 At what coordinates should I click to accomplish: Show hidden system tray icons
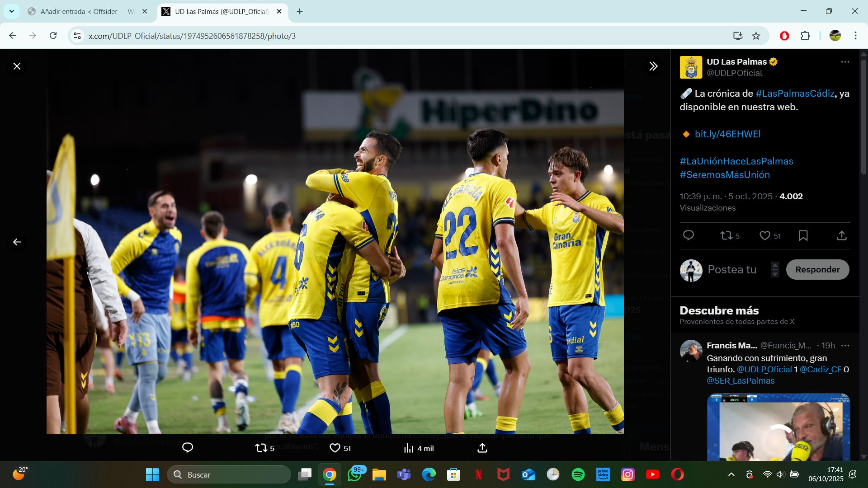click(x=731, y=474)
